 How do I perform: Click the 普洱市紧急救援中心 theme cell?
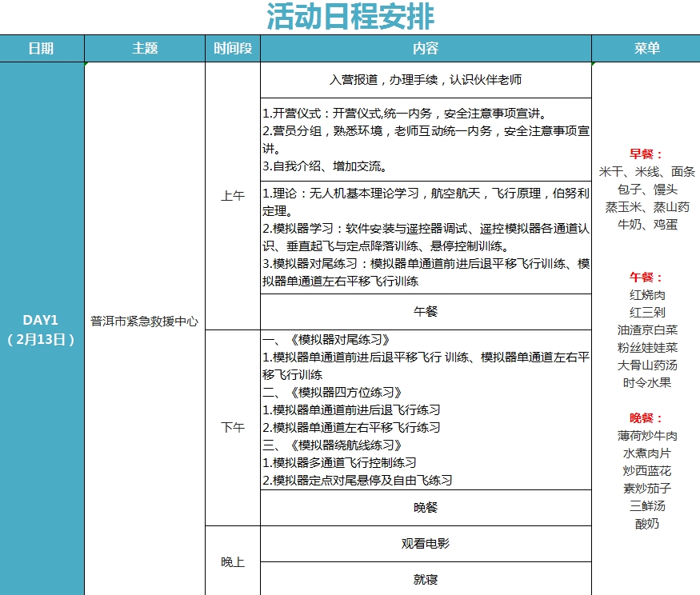[x=145, y=321]
